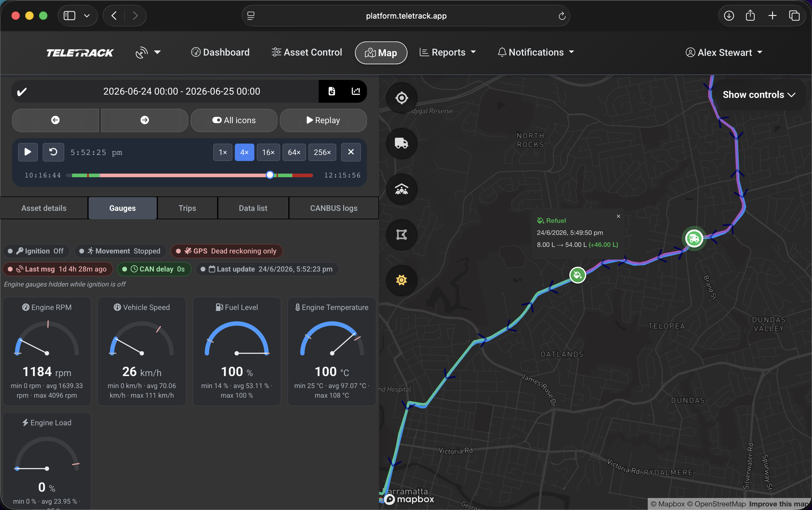
Task: Click the traffic cars map button
Action: coord(401,189)
